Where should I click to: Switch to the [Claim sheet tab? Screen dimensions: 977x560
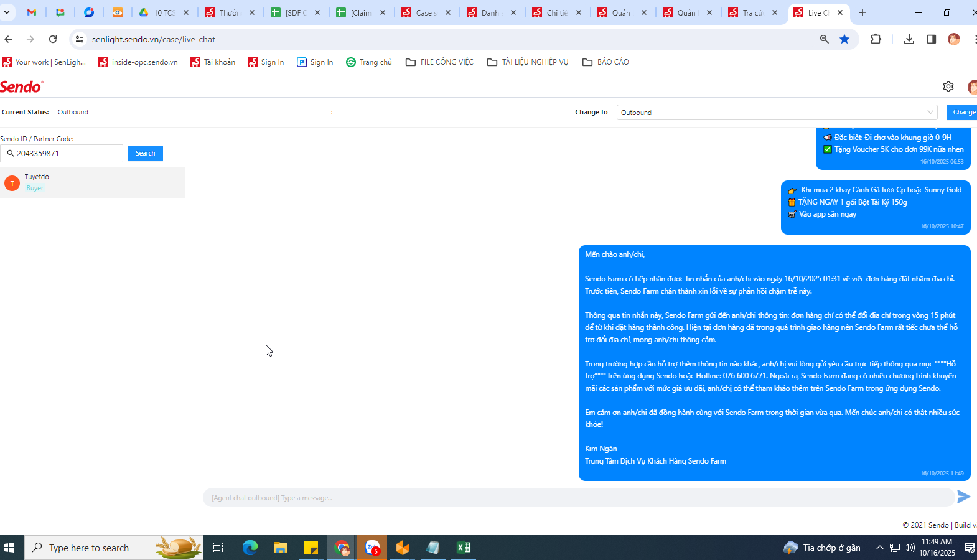click(362, 12)
